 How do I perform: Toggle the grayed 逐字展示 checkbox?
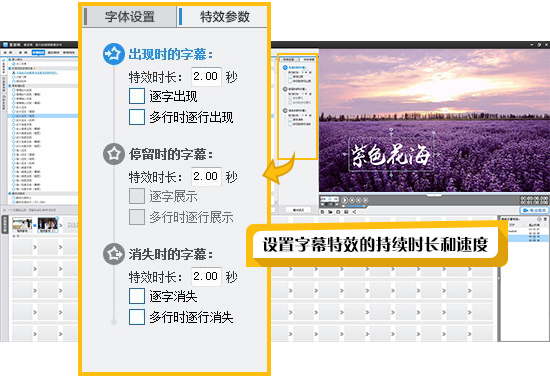(x=137, y=196)
